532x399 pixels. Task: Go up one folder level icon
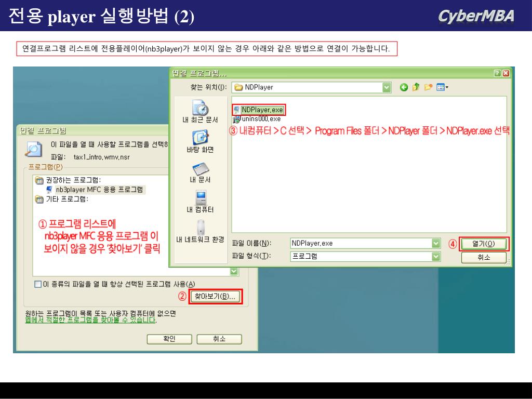(x=416, y=87)
